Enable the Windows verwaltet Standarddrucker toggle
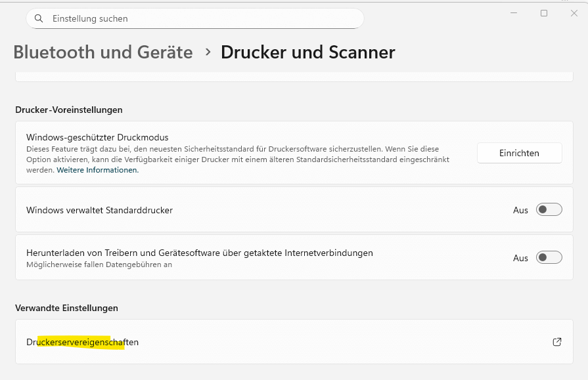This screenshot has height=380, width=588. 549,209
